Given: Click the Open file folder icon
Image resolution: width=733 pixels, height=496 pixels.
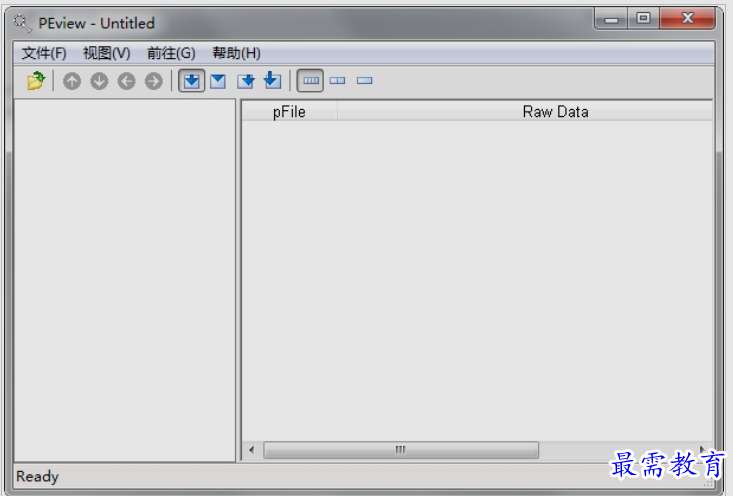Looking at the screenshot, I should (x=36, y=81).
